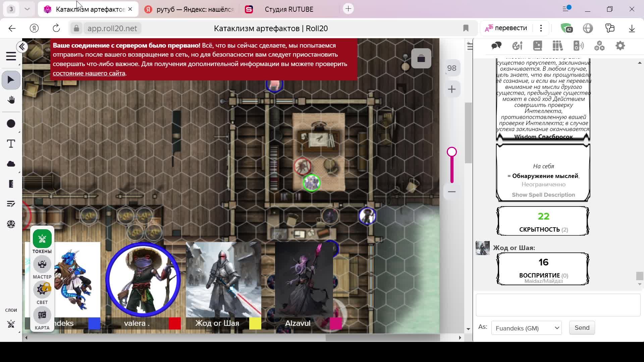This screenshot has width=644, height=362.
Task: Select the red-ringed token on the map
Action: (x=303, y=166)
